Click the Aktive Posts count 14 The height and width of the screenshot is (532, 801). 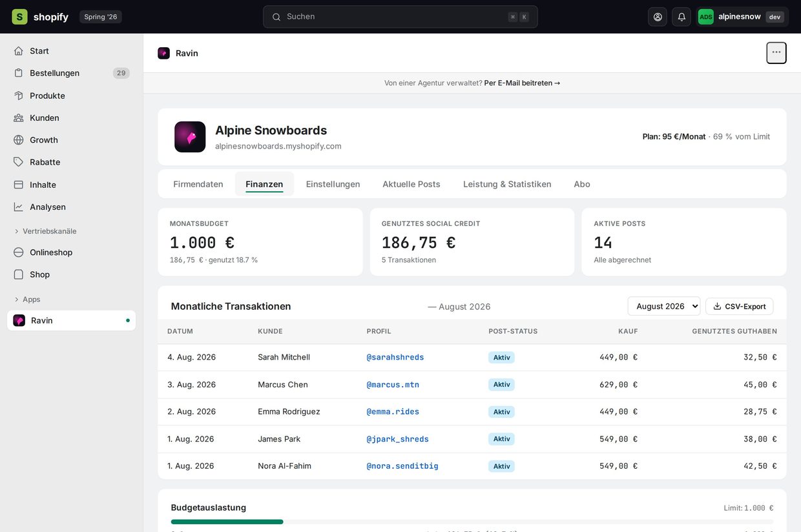603,243
